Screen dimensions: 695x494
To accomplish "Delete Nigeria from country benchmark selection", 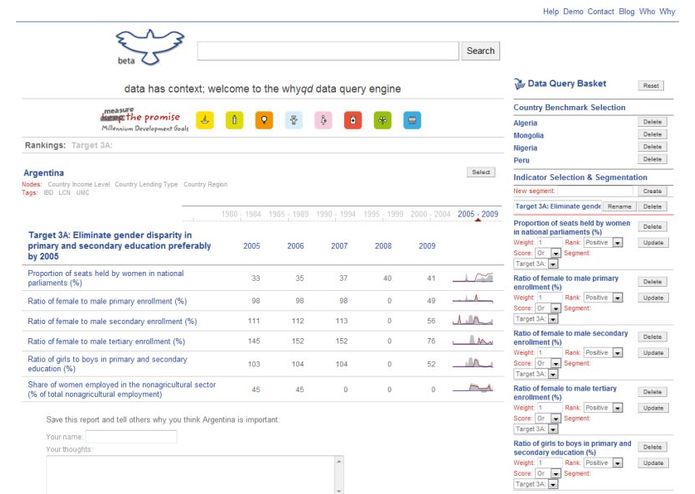I will pos(652,147).
